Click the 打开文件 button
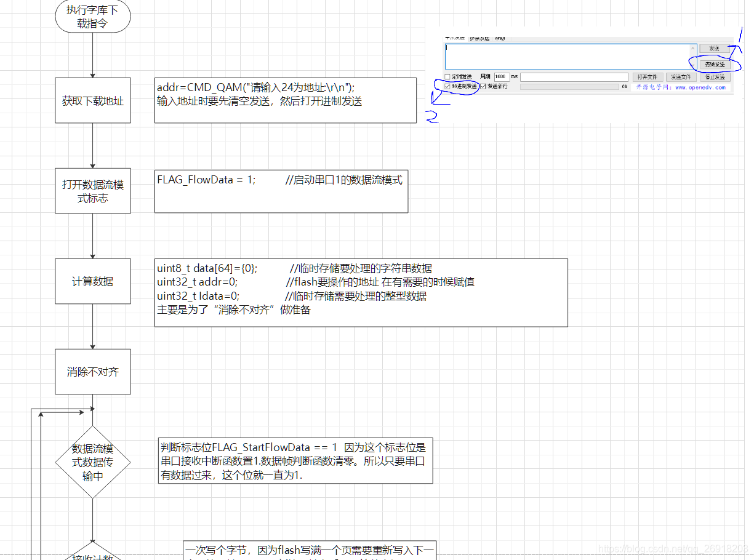Viewport: 754px width, 560px height. (x=648, y=77)
